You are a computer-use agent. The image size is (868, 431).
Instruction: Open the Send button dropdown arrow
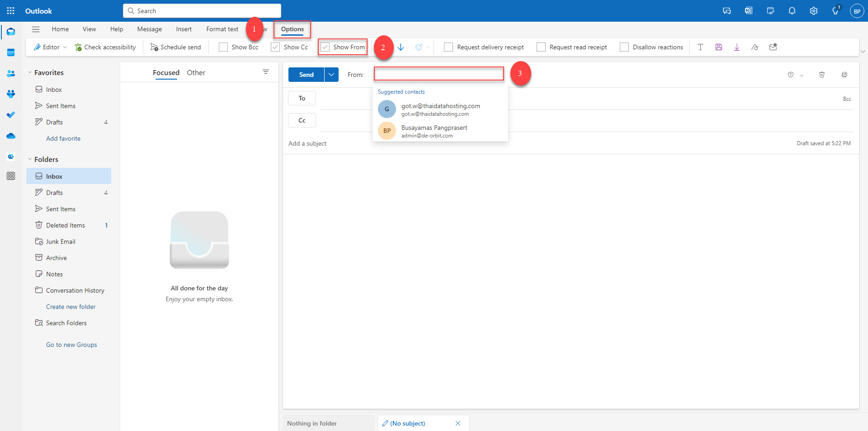331,74
